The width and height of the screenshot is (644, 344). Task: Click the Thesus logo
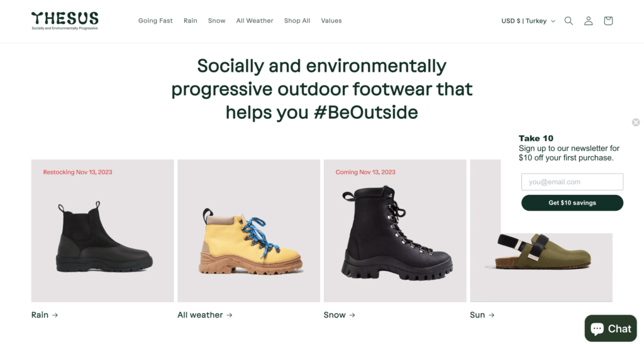65,20
